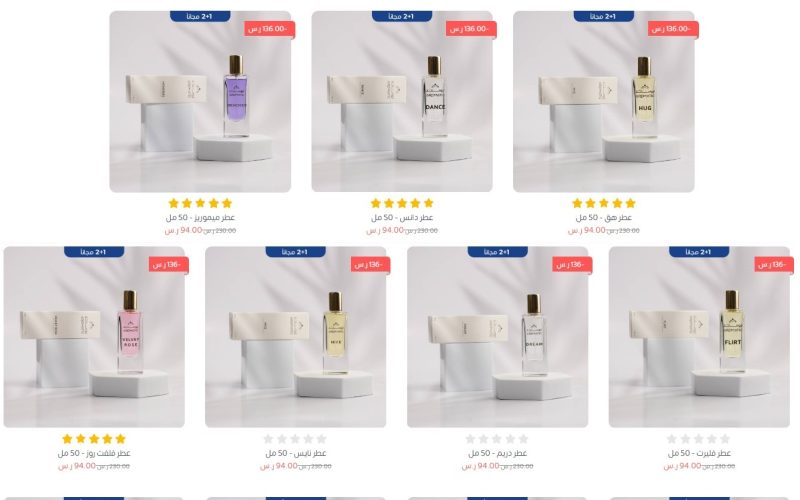Open the NICE perfume product image
This screenshot has height=500, width=800.
[295, 337]
